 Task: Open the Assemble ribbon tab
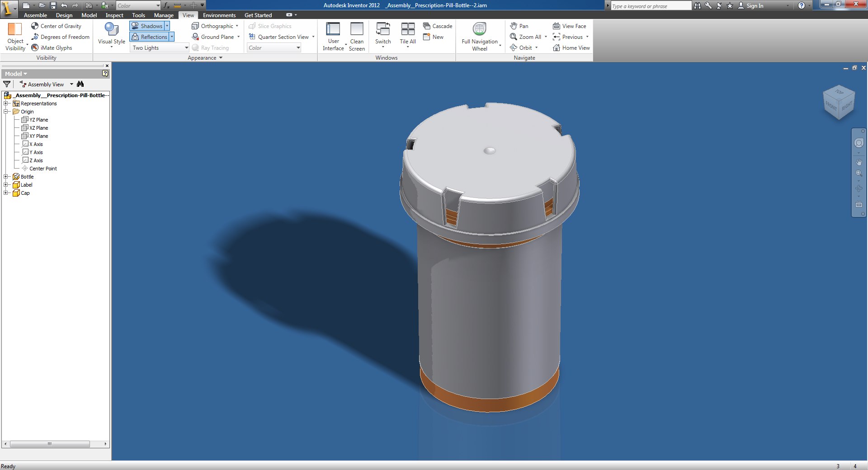pyautogui.click(x=35, y=15)
